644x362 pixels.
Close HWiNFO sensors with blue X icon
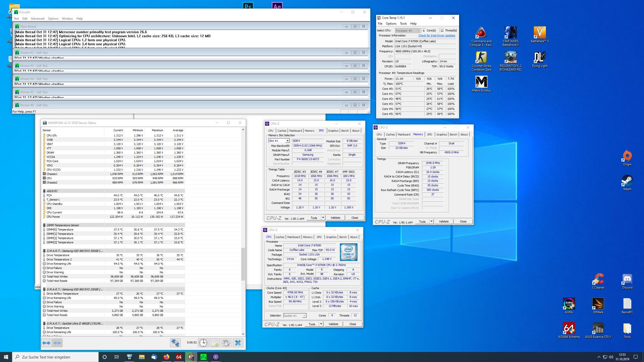238,343
